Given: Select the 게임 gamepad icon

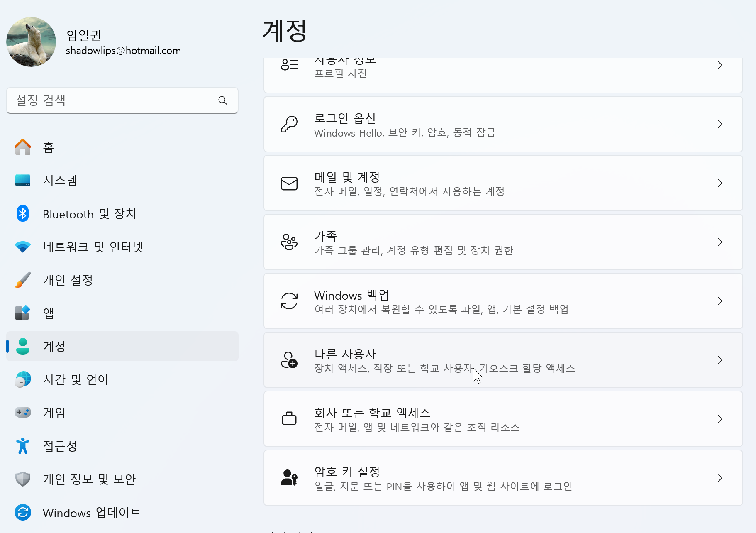Looking at the screenshot, I should pos(23,412).
